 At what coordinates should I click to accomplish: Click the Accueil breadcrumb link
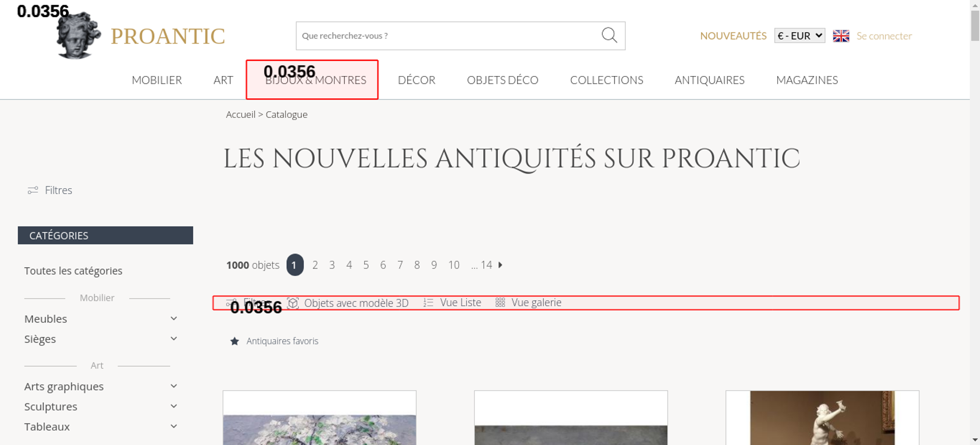click(x=241, y=114)
